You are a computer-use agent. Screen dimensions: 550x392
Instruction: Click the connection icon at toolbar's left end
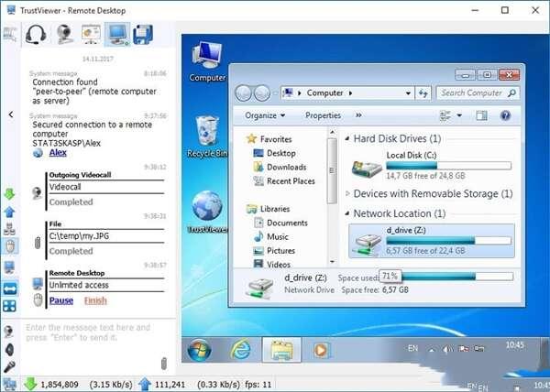click(x=10, y=34)
